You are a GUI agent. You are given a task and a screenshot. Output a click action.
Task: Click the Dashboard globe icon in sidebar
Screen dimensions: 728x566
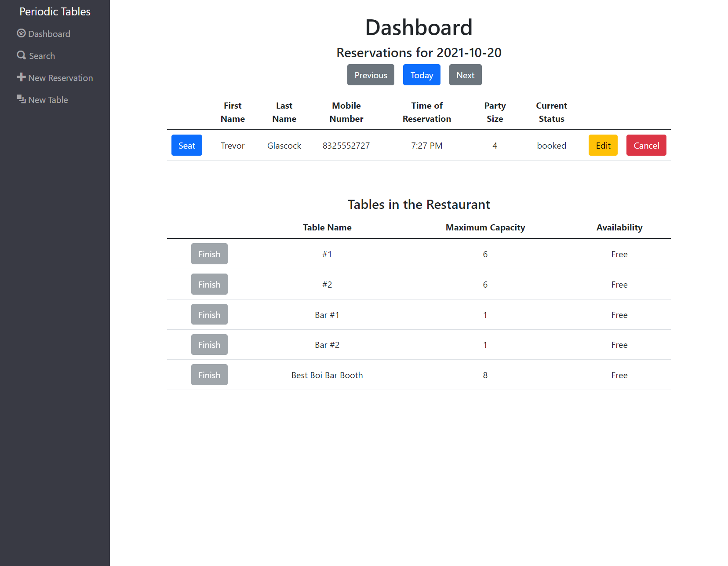21,33
